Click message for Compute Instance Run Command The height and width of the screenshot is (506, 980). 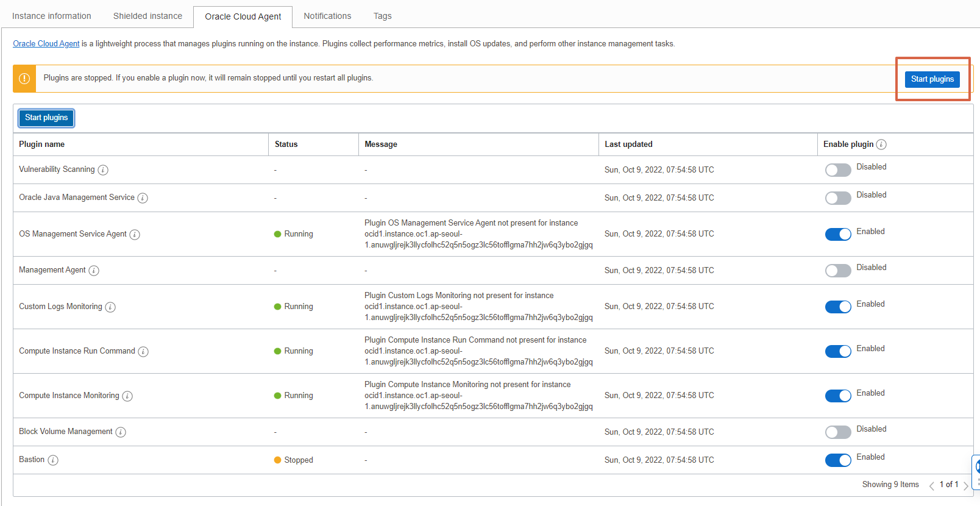[x=478, y=351]
